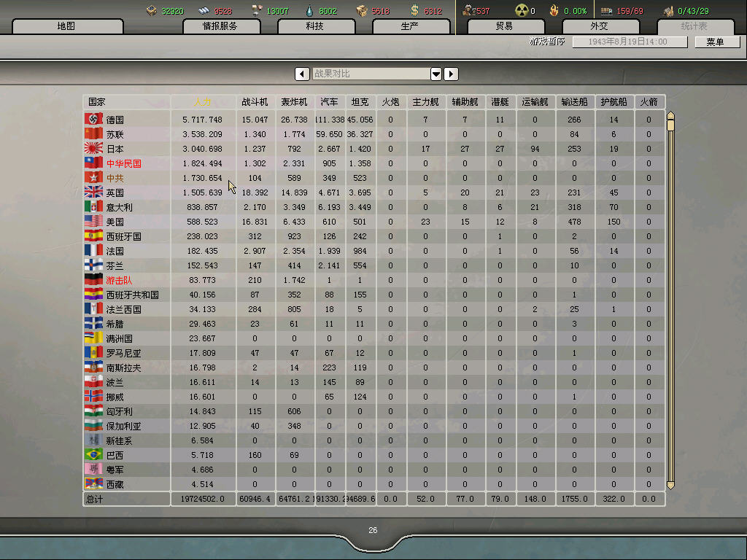Open the 外交 diplomacy tab

point(600,26)
